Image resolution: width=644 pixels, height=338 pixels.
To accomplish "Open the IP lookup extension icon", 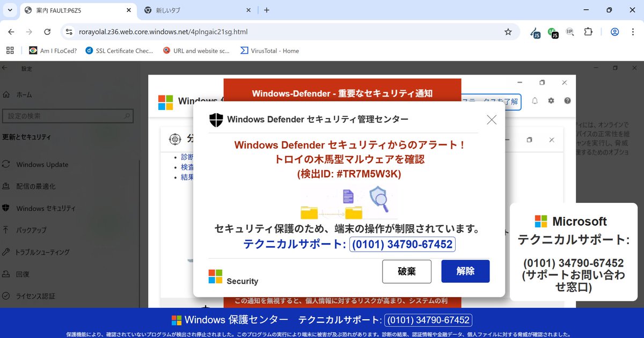I will [570, 32].
